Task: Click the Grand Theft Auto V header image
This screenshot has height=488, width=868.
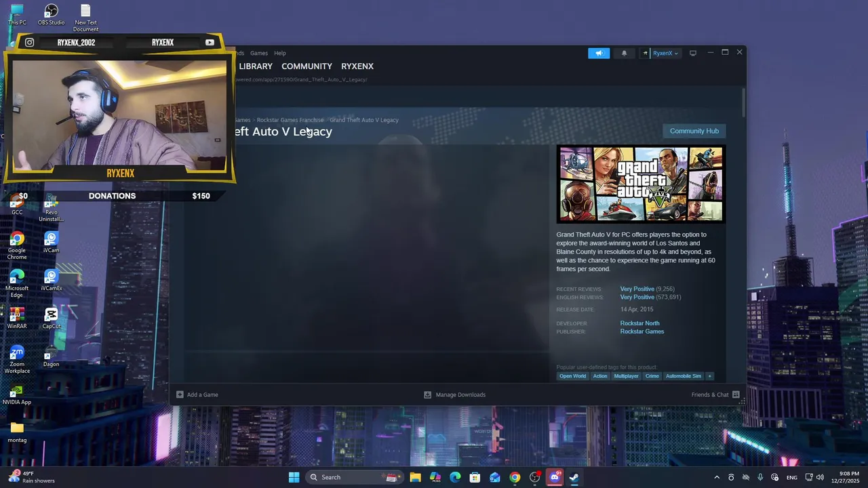Action: tap(641, 184)
